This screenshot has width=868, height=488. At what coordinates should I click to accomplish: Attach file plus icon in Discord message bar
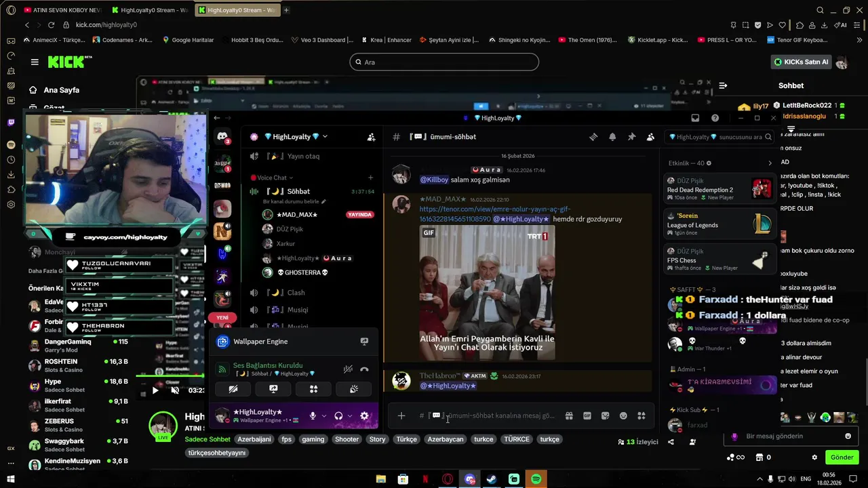[x=401, y=415]
